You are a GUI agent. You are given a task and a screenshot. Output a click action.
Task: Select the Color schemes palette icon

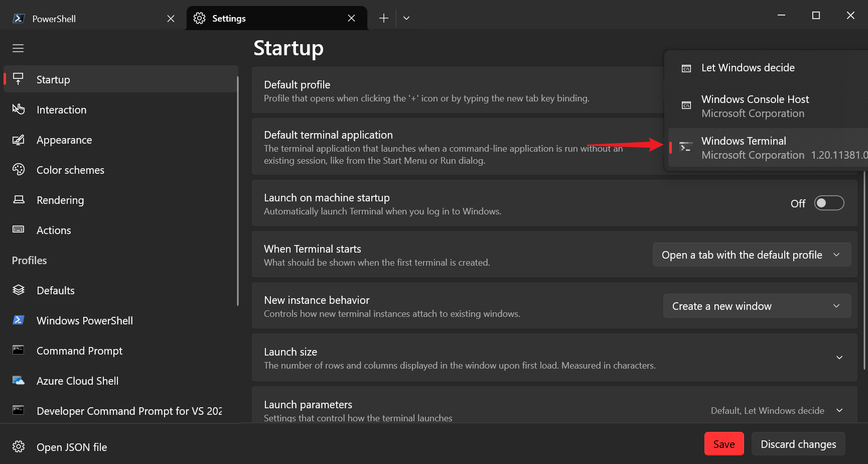pyautogui.click(x=19, y=170)
